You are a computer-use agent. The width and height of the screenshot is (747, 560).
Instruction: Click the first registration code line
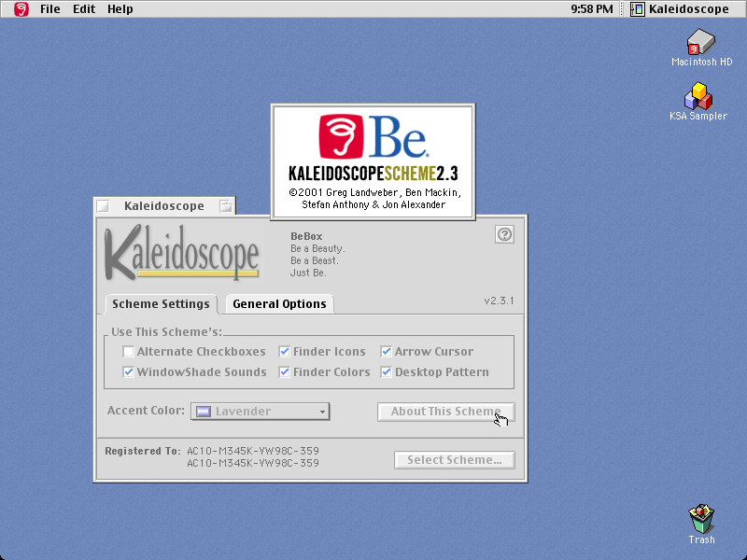pos(253,451)
